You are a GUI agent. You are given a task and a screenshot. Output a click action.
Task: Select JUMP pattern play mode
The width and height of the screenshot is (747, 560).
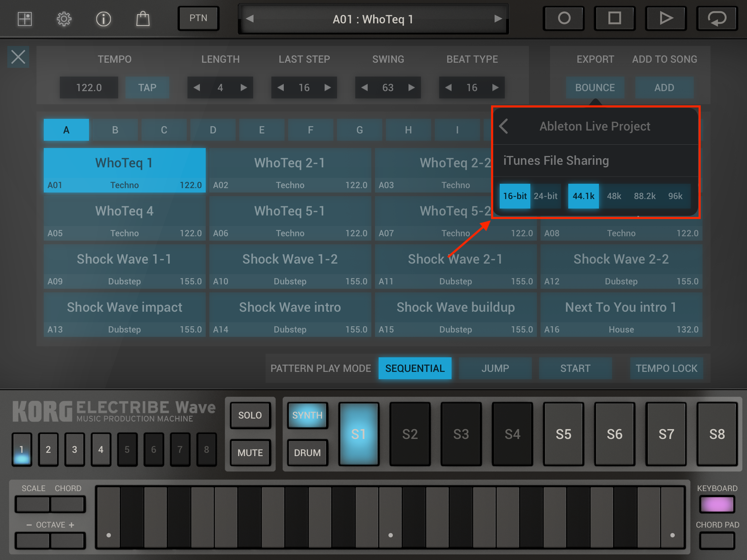tap(495, 368)
